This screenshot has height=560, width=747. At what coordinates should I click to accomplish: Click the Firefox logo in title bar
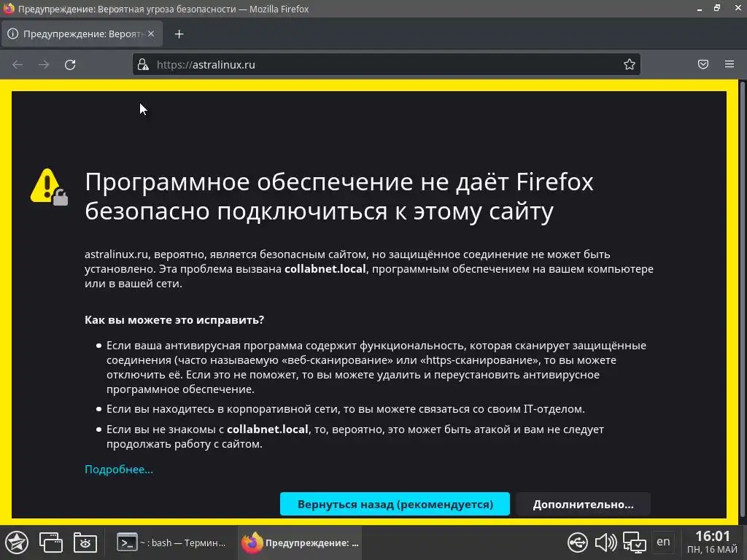click(x=9, y=9)
